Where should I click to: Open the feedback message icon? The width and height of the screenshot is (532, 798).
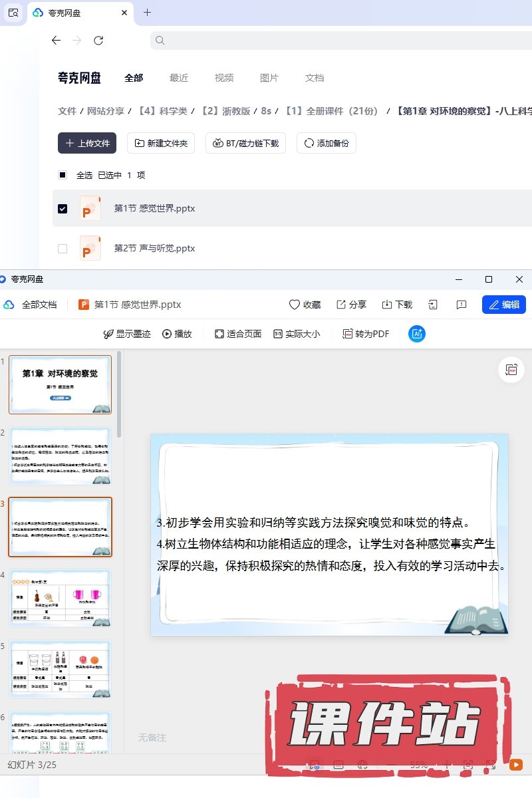[x=462, y=305]
